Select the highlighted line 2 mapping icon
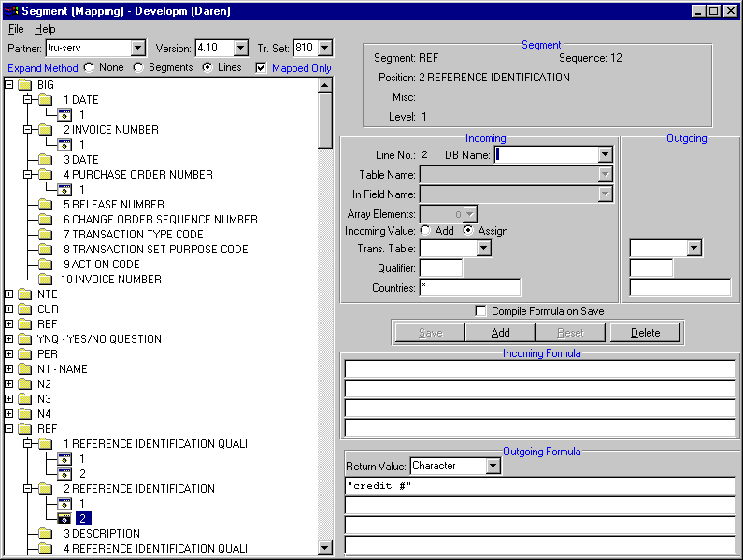This screenshot has width=743, height=560. (x=65, y=519)
